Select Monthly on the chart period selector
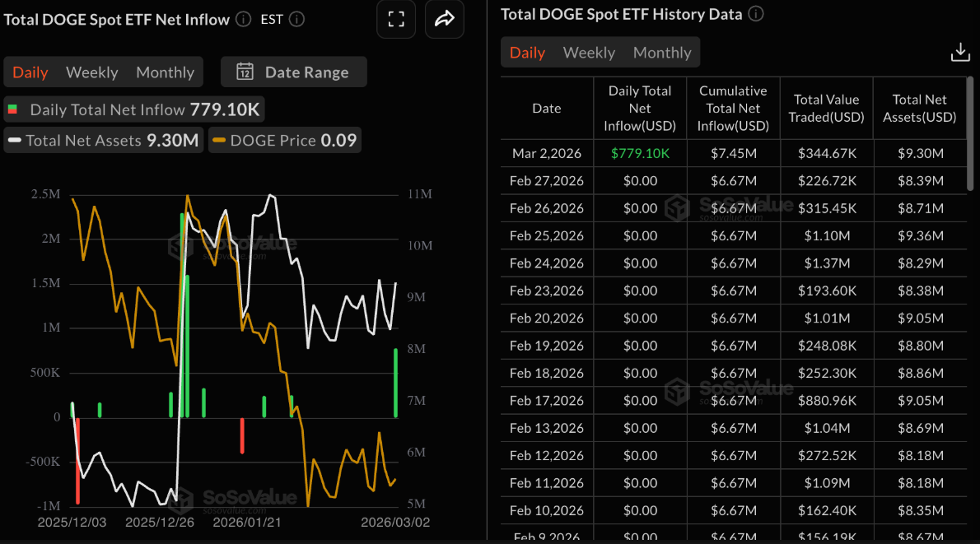 [165, 72]
